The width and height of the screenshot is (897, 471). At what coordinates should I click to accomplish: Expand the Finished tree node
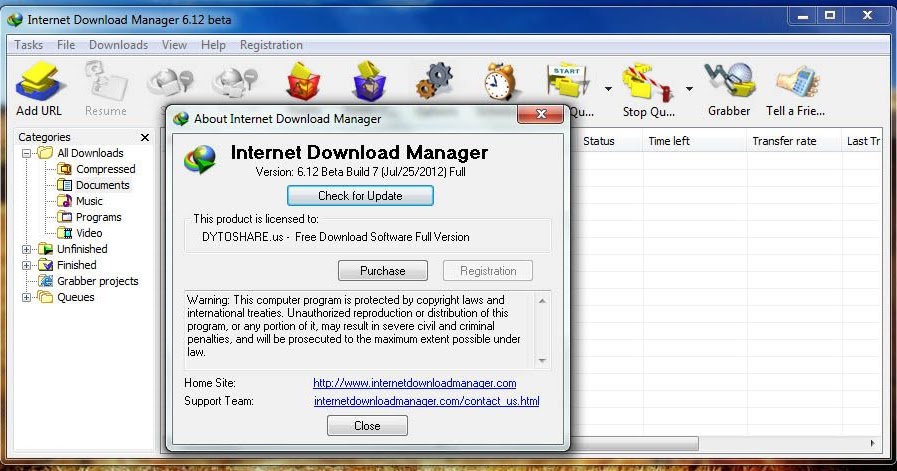26,266
